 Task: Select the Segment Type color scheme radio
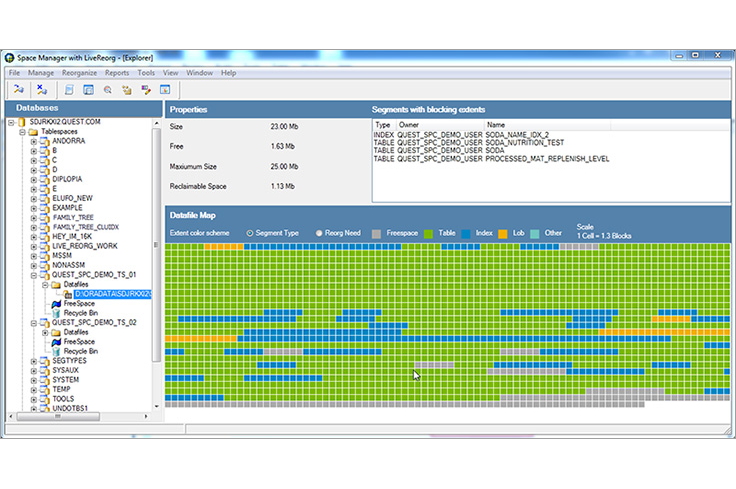click(x=250, y=233)
